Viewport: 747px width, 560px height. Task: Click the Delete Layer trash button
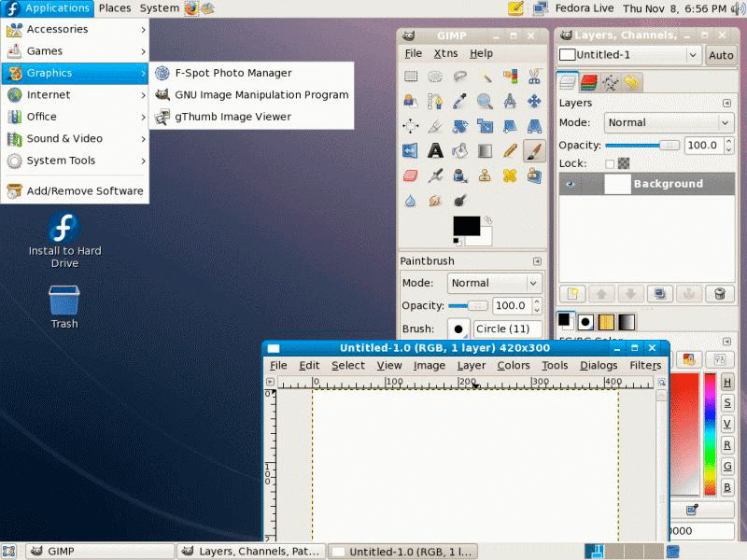point(720,294)
